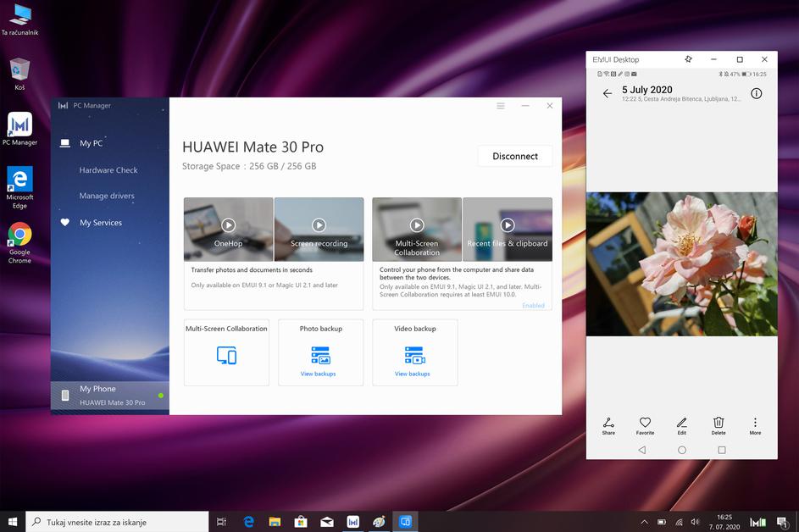Screen dimensions: 799x532
Task: Open the Multi-Screen Collaboration tile
Action: pos(226,352)
